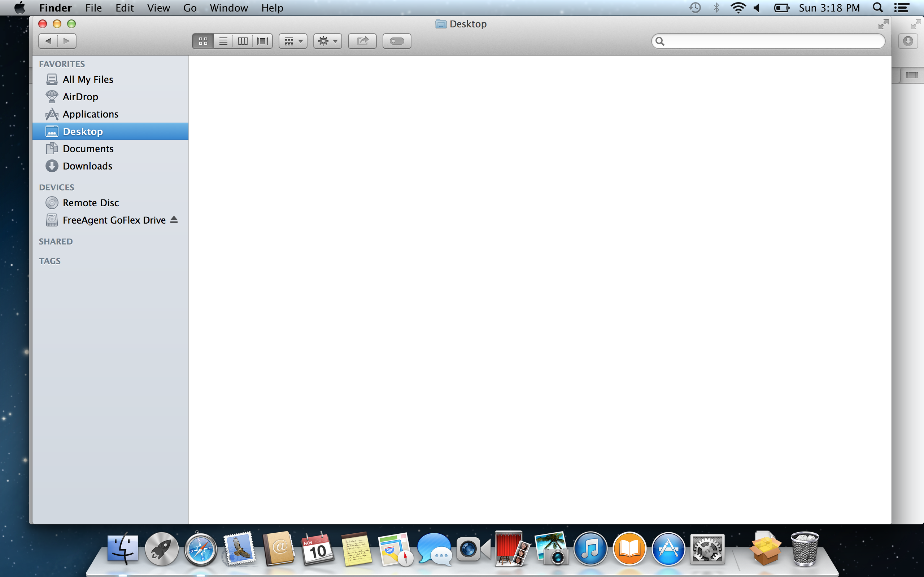Click the Share toolbar button
The width and height of the screenshot is (924, 577).
362,41
